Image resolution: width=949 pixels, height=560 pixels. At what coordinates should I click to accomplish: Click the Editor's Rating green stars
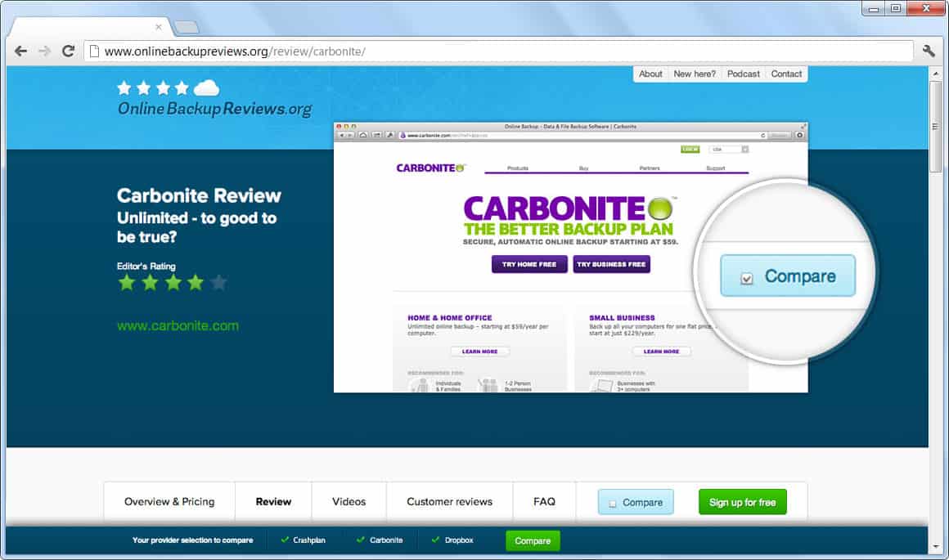click(x=172, y=282)
